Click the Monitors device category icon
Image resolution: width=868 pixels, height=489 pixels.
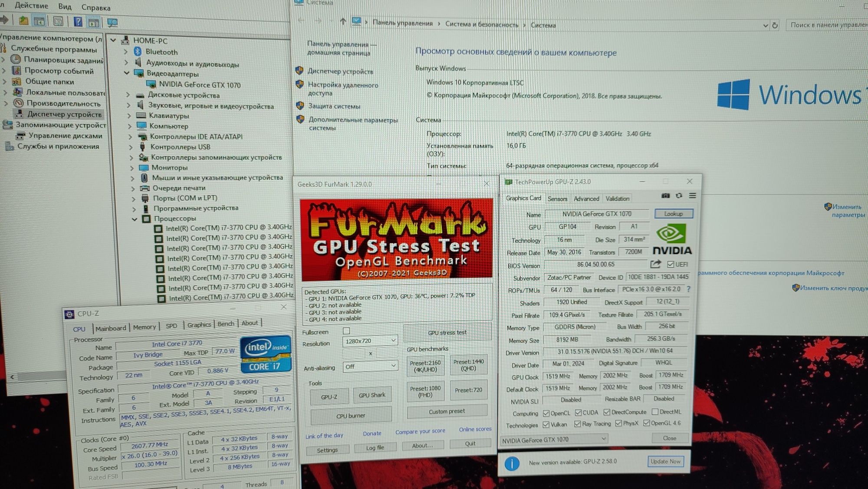tap(144, 167)
